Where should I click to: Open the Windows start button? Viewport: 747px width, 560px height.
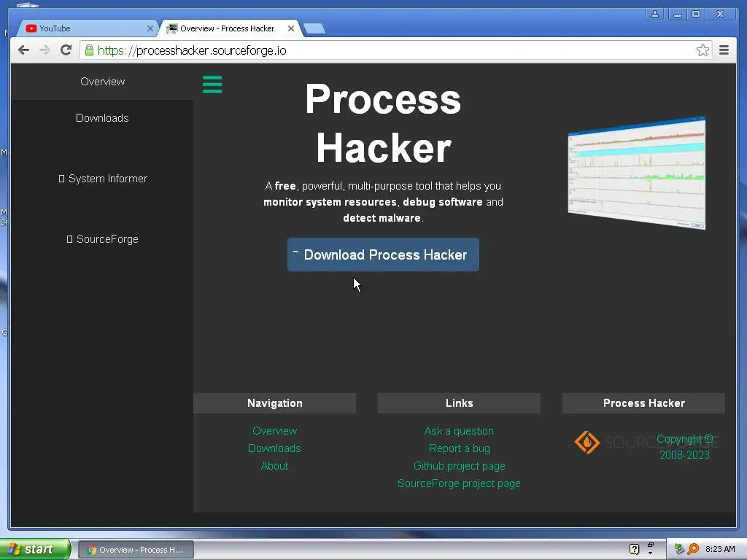coord(35,549)
